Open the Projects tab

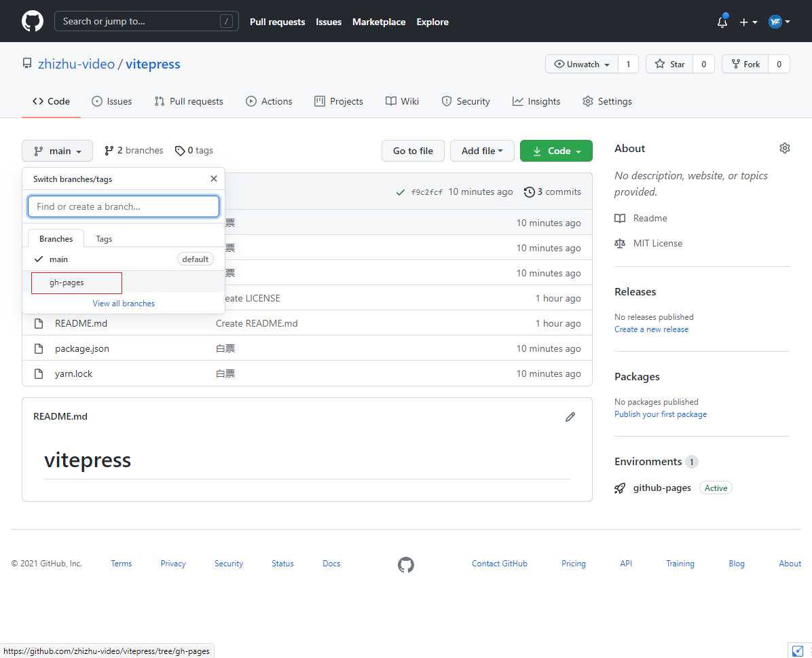(339, 102)
